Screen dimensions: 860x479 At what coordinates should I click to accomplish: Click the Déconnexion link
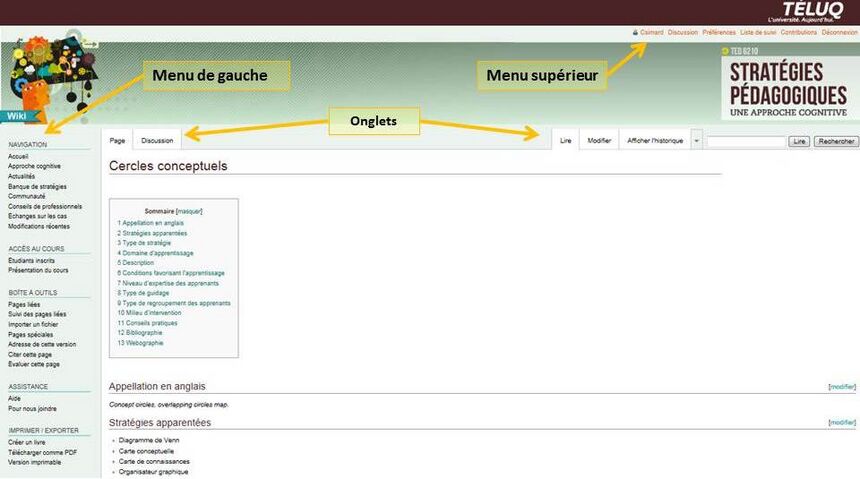point(839,32)
